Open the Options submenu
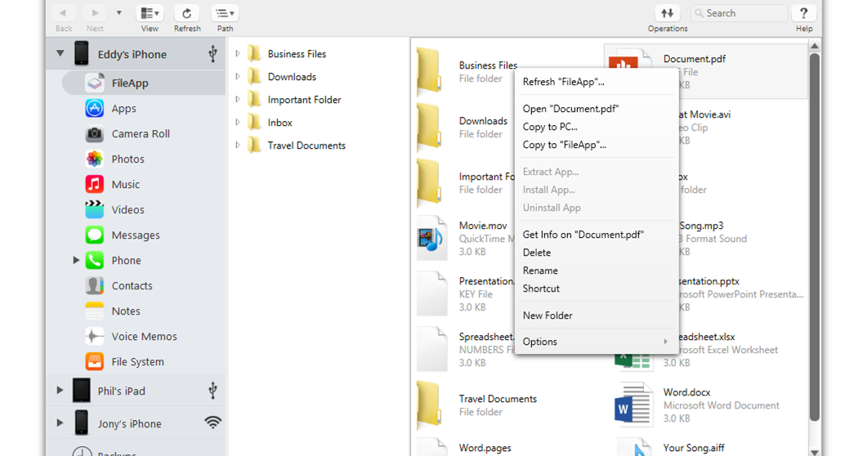 click(x=597, y=342)
